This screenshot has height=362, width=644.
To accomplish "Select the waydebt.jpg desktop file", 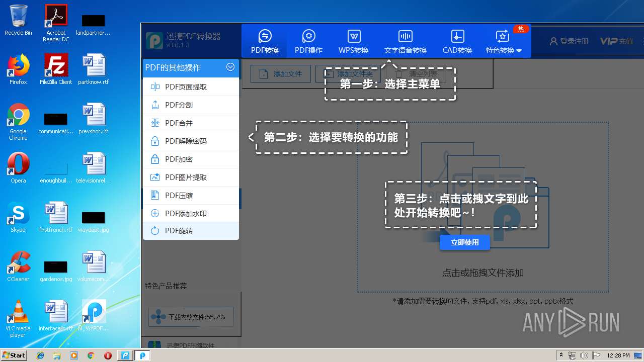I will coord(94,221).
